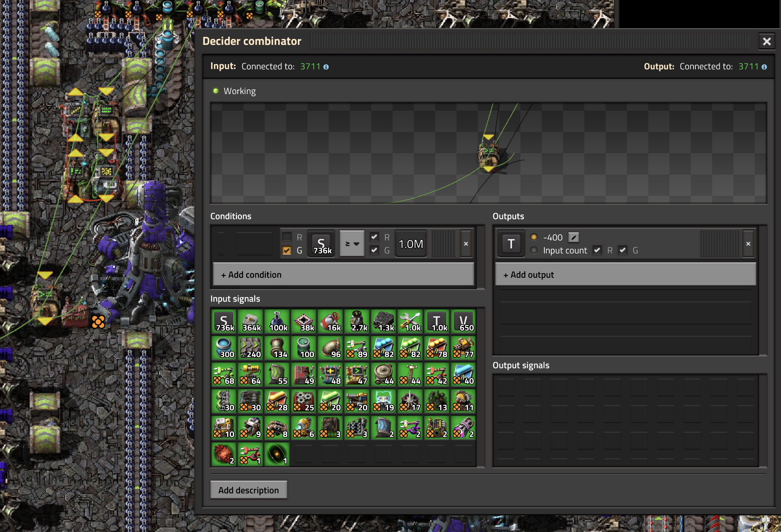Screen dimensions: 781x532
Task: Toggle output R wire checkbox
Action: pyautogui.click(x=597, y=250)
